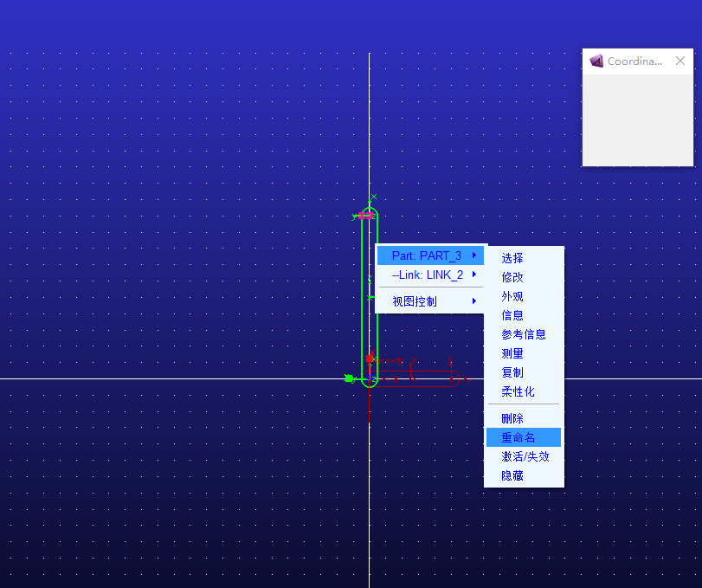Viewport: 702px width, 588px height.
Task: Click 复制 to copy the part
Action: coord(512,372)
